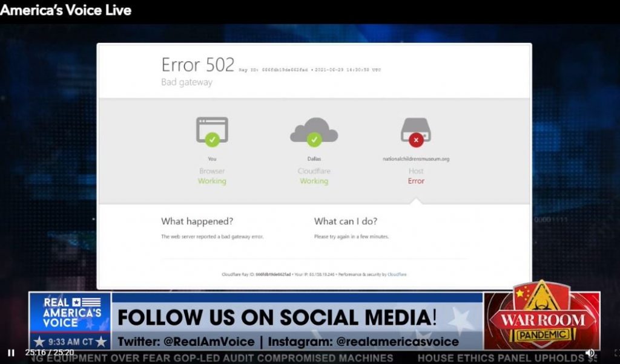Viewport: 620px width, 364px height.
Task: Click the Error 502 heading
Action: point(197,65)
